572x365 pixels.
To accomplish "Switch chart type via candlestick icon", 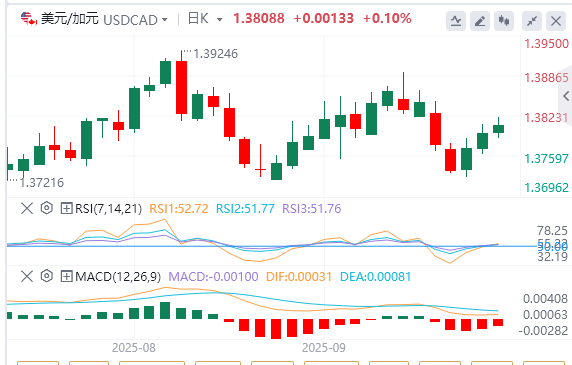I will 504,21.
